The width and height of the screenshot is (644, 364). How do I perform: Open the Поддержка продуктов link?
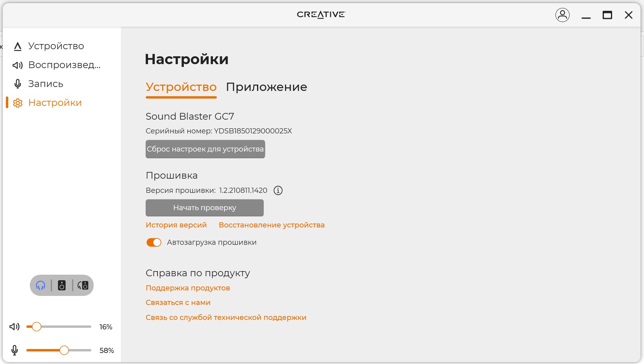coord(188,288)
